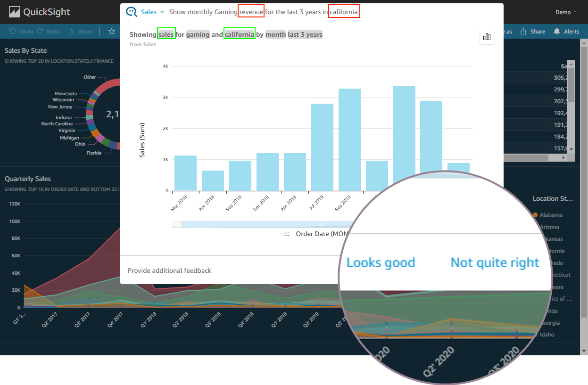Image resolution: width=588 pixels, height=385 pixels.
Task: Click the dashboard page scroll down arrow
Action: [585, 352]
